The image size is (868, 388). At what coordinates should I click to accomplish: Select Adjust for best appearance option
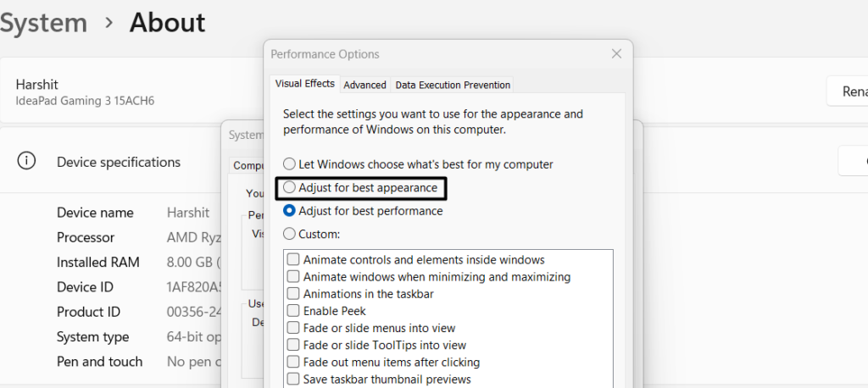click(x=290, y=187)
